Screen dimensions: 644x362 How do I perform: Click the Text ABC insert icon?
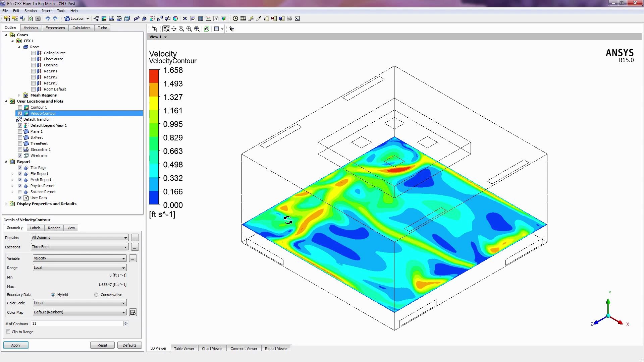pos(137,18)
